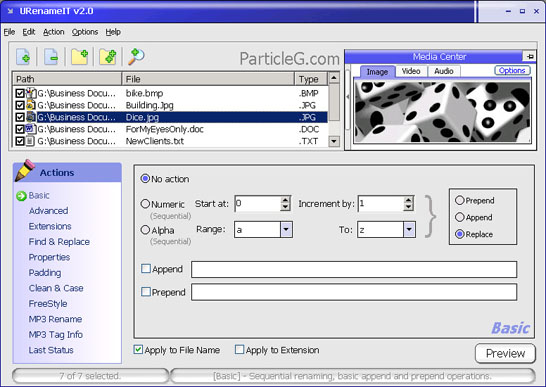Click the Remove File toolbar icon

click(51, 57)
